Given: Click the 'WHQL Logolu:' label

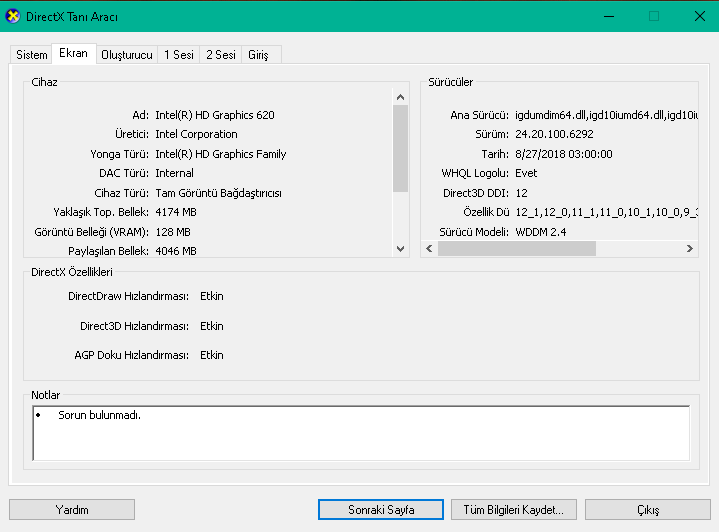Looking at the screenshot, I should [x=475, y=173].
